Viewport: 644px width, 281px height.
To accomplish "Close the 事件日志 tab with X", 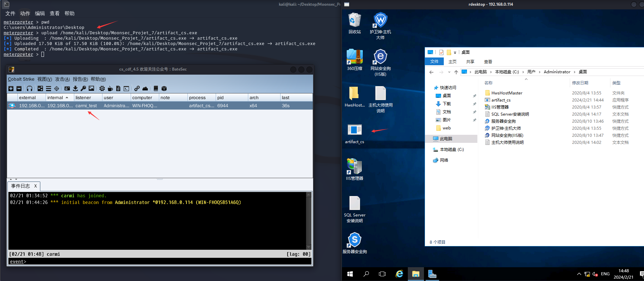I will [36, 186].
